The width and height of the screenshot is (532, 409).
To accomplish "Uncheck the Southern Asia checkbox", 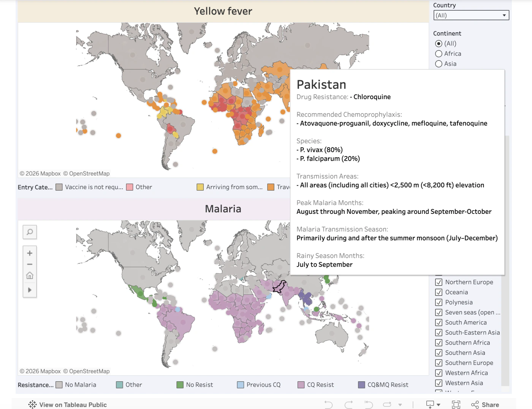I will (439, 353).
